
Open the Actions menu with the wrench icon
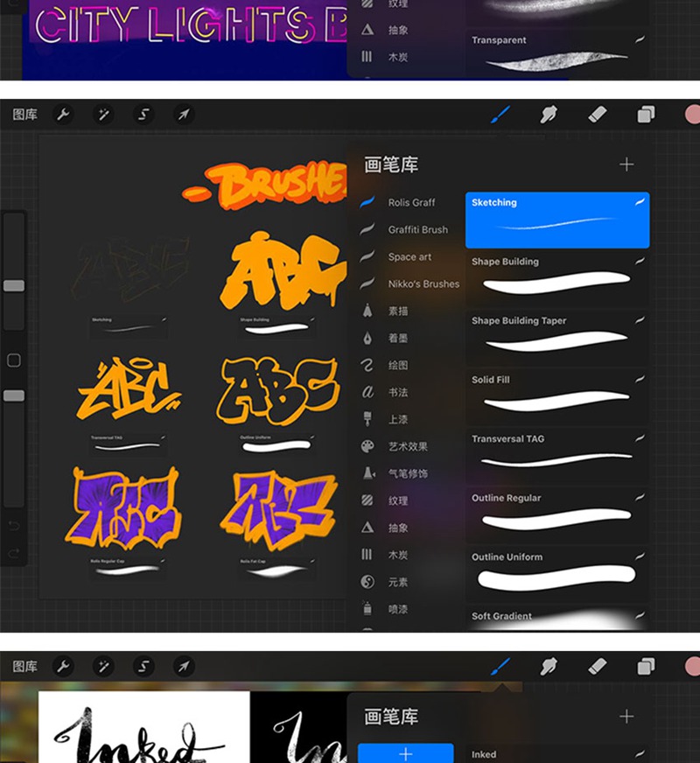click(63, 114)
